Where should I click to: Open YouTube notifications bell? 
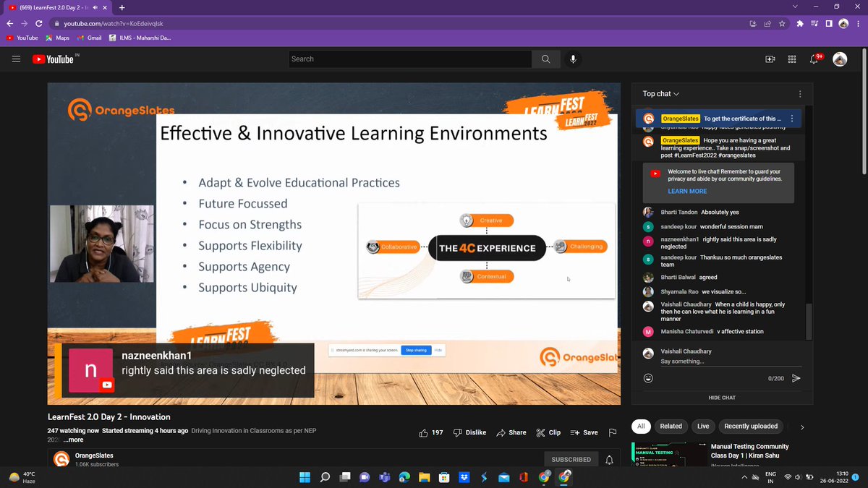coord(815,59)
